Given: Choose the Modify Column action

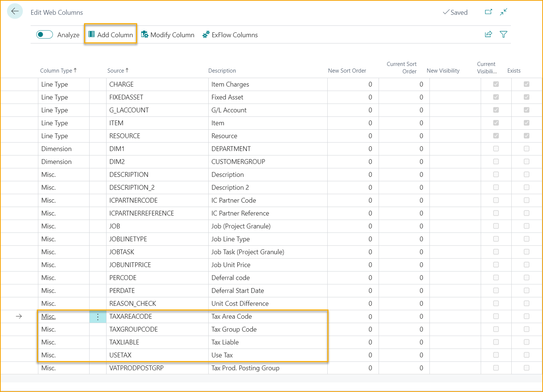Looking at the screenshot, I should click(172, 35).
